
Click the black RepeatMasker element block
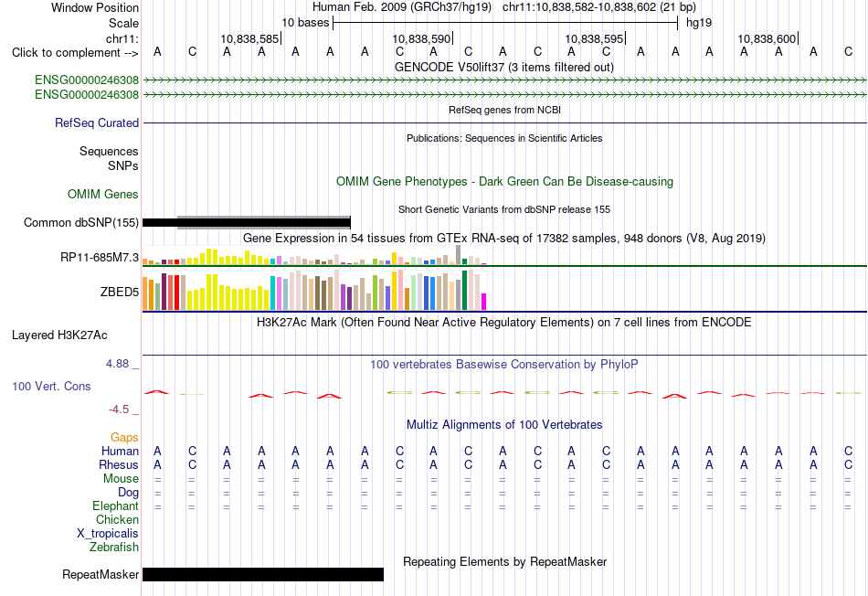pos(263,574)
